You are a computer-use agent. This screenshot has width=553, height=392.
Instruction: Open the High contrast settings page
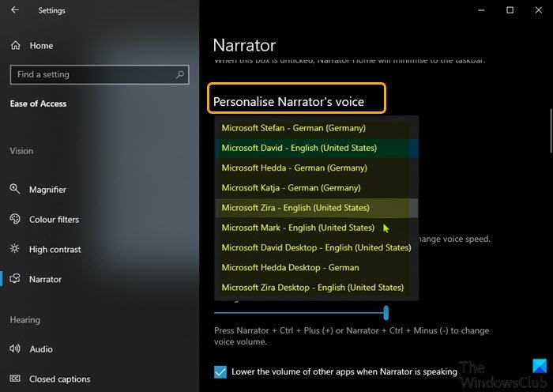tap(55, 250)
